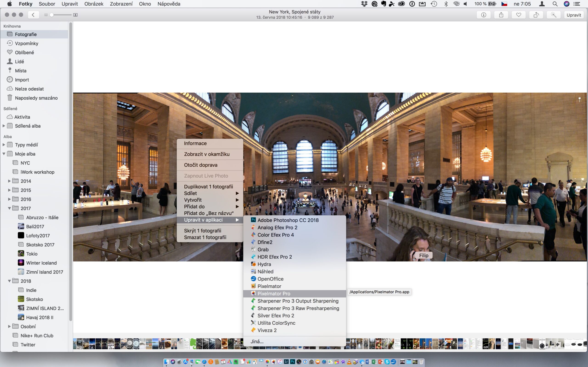Click the Auto Enhance magic wand icon
Viewport: 588px width, 367px height.
tap(554, 15)
